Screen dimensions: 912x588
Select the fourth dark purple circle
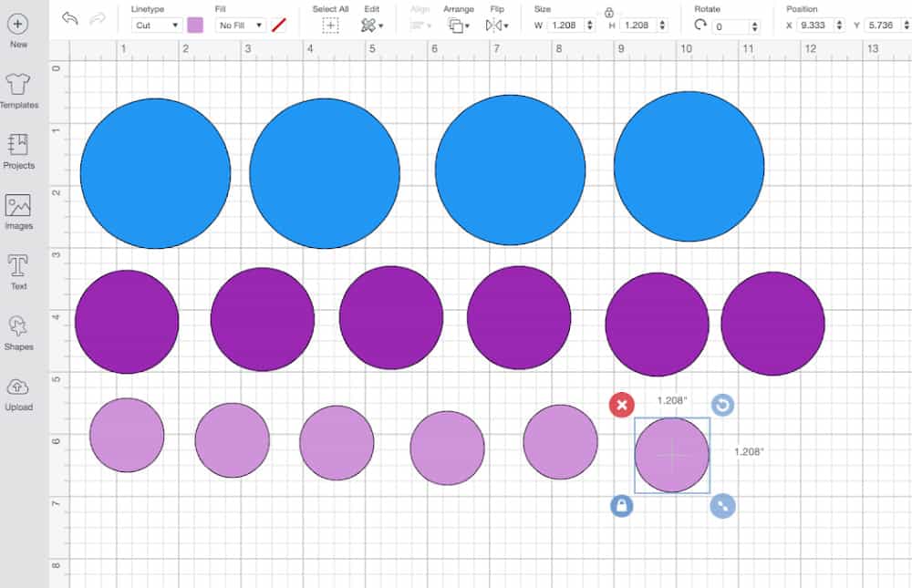[x=519, y=317]
